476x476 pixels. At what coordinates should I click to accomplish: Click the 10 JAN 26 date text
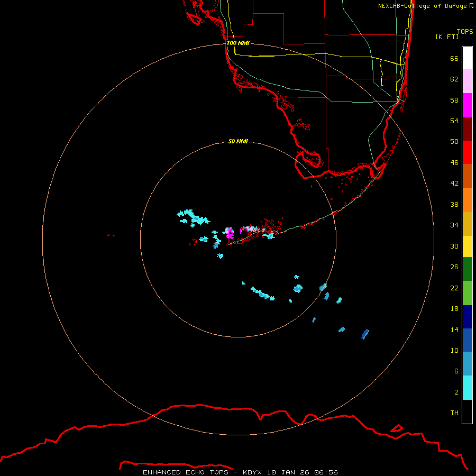(x=287, y=472)
